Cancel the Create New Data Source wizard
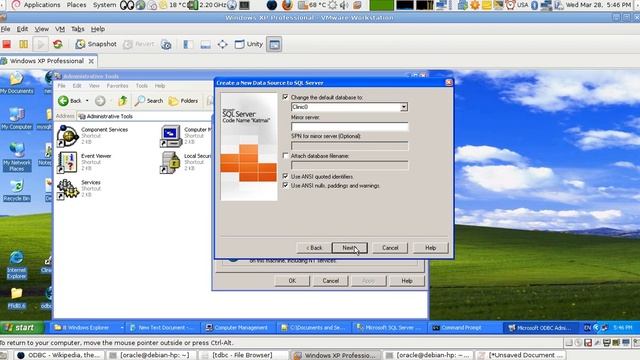Image resolution: width=640 pixels, height=360 pixels. click(x=390, y=248)
